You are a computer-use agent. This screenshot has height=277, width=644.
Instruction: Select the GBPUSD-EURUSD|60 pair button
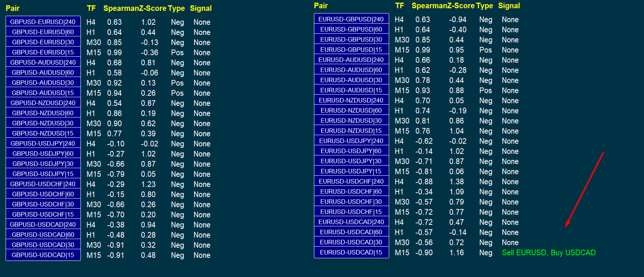[x=43, y=32]
